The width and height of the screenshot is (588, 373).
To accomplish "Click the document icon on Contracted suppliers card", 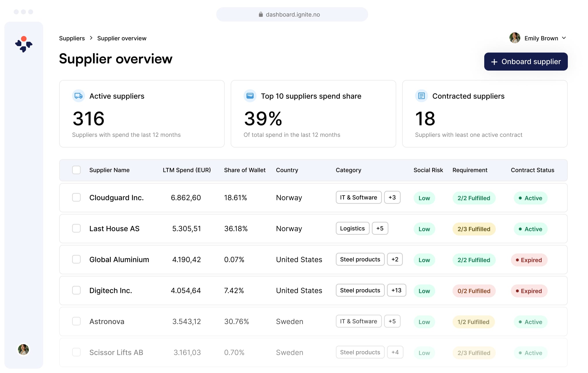I will pos(421,96).
